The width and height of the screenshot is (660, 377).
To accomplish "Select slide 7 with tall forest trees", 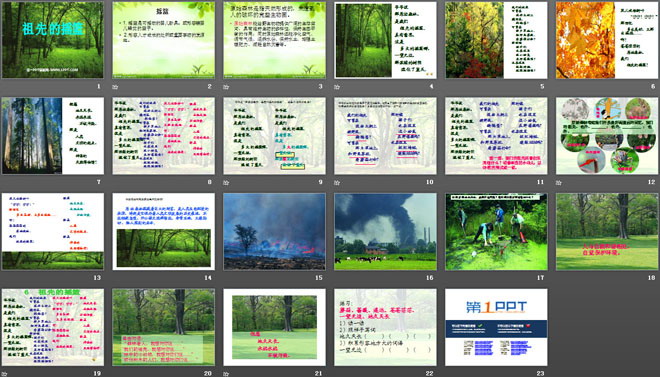I will pos(53,135).
